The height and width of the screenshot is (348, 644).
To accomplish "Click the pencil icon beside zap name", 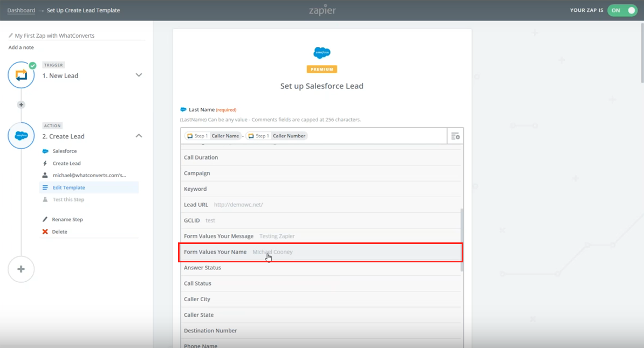I will point(11,36).
